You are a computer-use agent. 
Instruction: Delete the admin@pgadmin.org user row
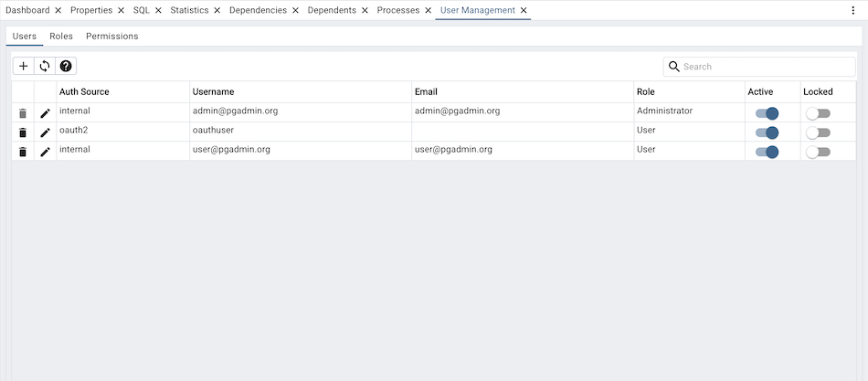(23, 113)
